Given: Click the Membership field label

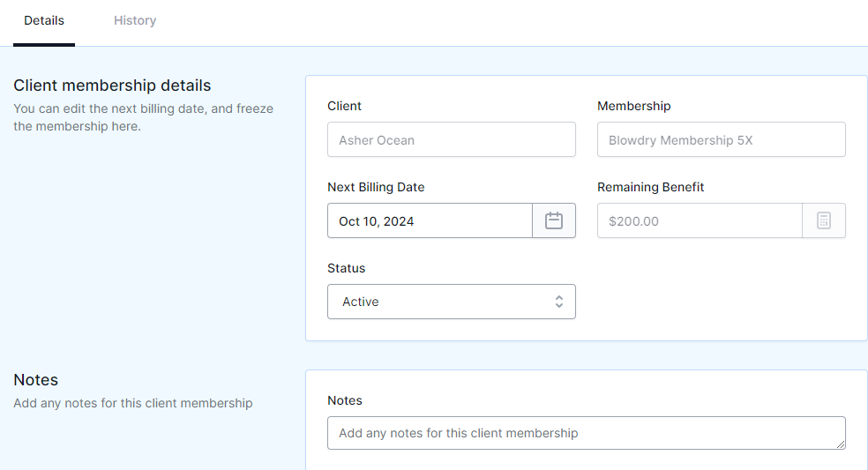Looking at the screenshot, I should [634, 107].
